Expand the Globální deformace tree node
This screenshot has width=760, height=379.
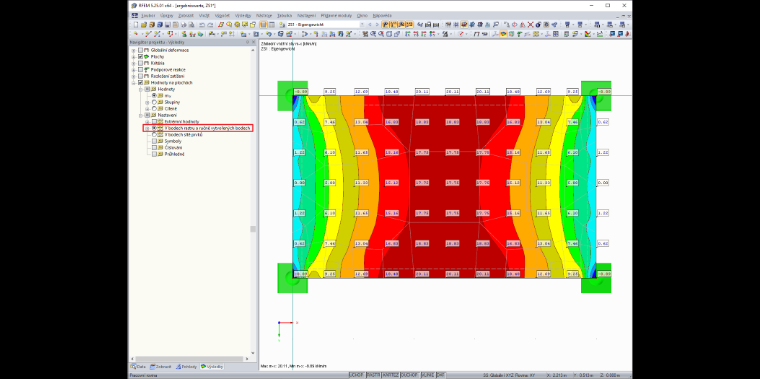click(133, 50)
